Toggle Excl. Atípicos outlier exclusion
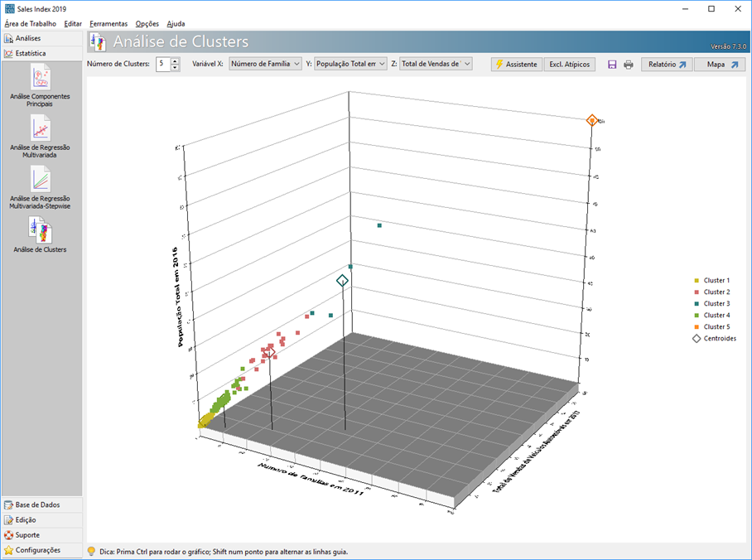 click(x=570, y=65)
